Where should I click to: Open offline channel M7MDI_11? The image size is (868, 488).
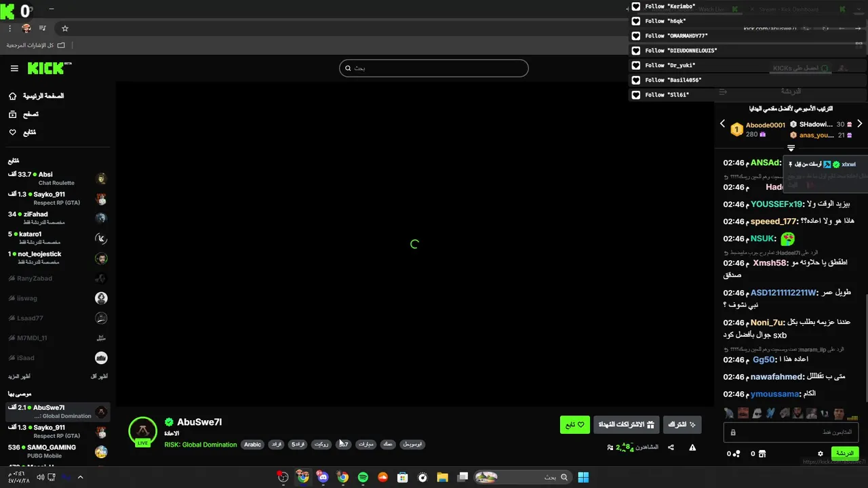(58, 338)
